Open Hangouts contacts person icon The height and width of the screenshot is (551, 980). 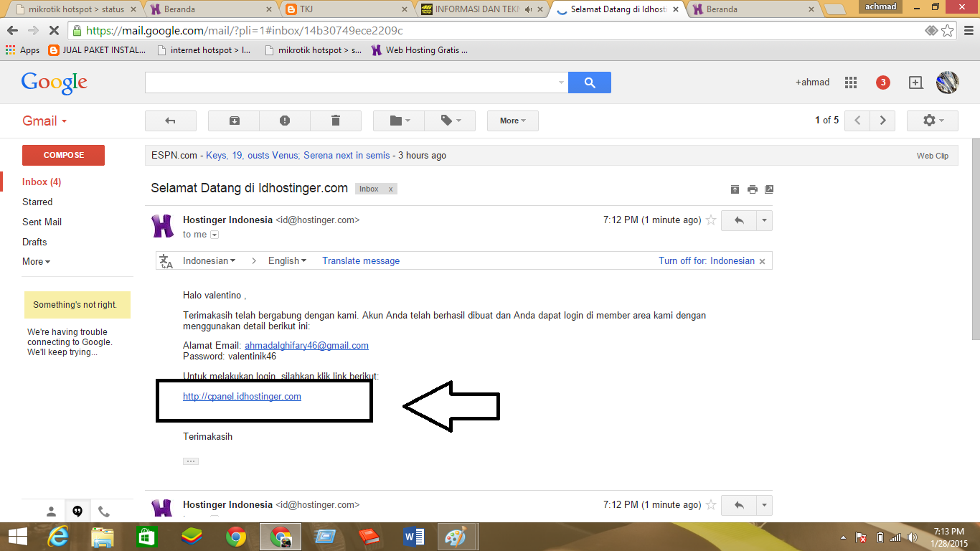(x=51, y=512)
